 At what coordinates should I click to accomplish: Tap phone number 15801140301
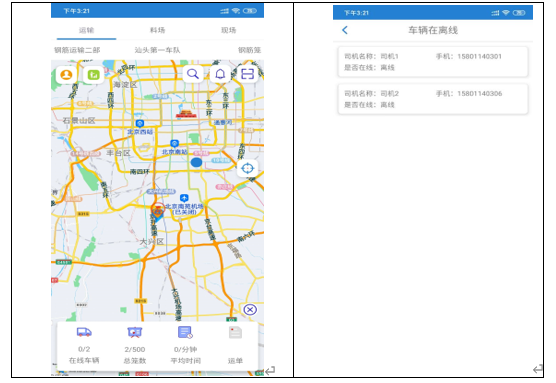(479, 56)
